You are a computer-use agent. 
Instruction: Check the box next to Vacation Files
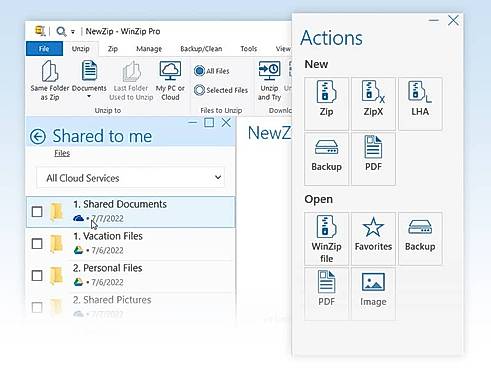(x=37, y=244)
